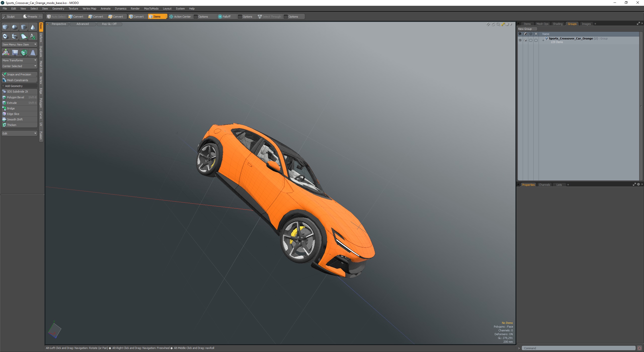
Task: Switch to the Shading tab
Action: [557, 24]
